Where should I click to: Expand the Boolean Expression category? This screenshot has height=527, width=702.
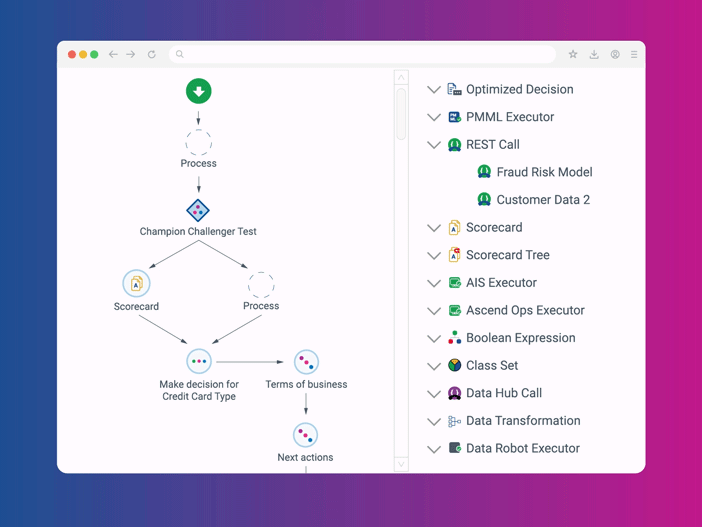tap(434, 339)
